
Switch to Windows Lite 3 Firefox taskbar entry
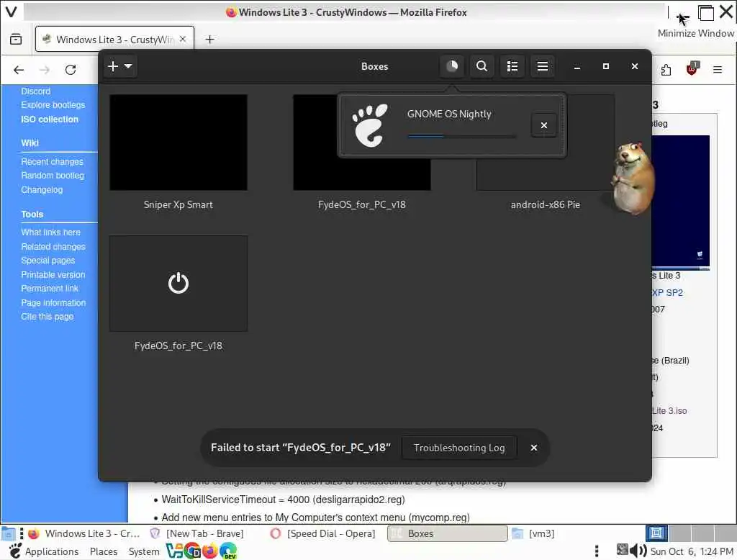click(83, 533)
